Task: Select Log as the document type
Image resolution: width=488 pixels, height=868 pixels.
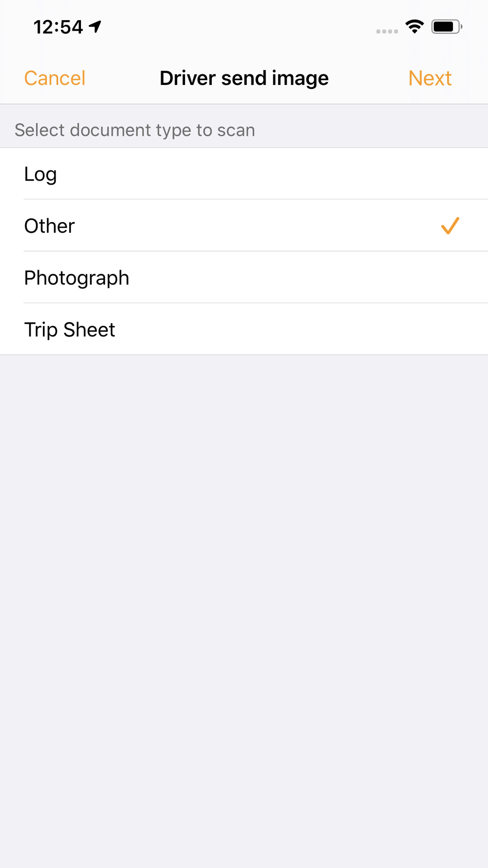Action: [244, 174]
